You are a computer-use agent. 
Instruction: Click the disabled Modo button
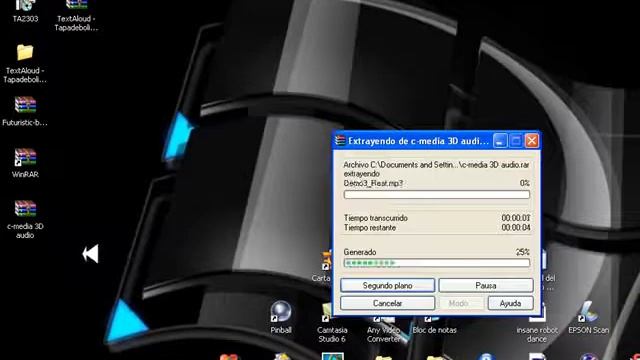[x=461, y=303]
